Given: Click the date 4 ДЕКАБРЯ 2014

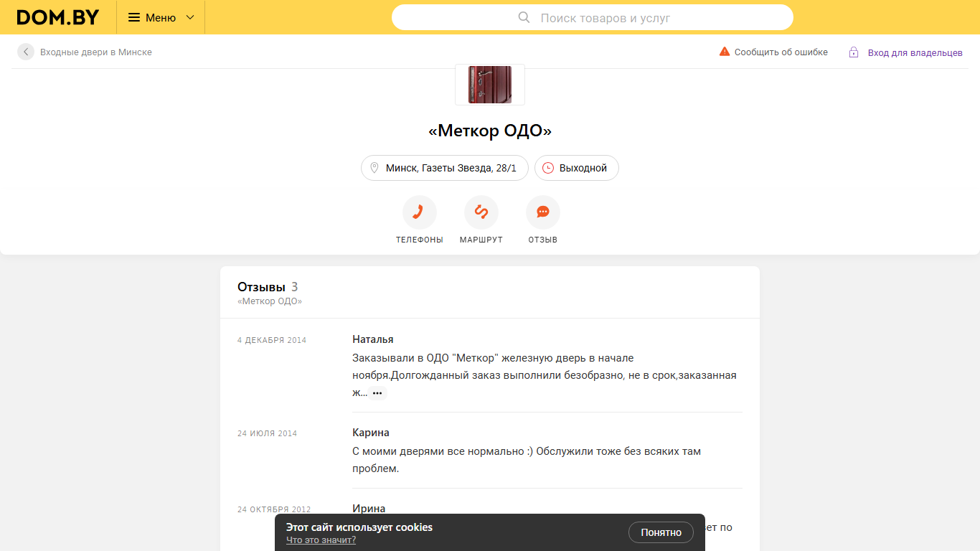Looking at the screenshot, I should tap(272, 340).
